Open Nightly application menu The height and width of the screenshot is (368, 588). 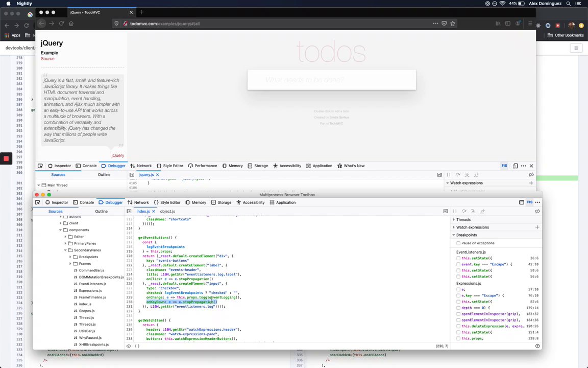coord(24,4)
